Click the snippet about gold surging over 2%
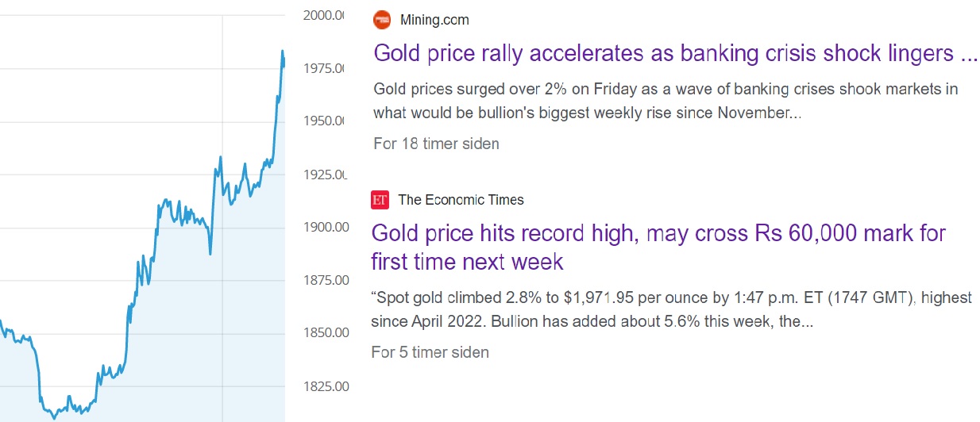The height and width of the screenshot is (422, 980). pos(666,101)
